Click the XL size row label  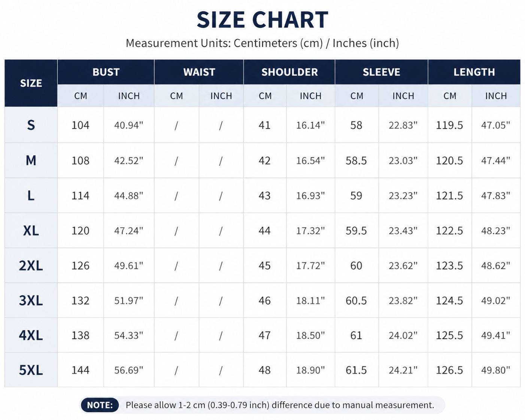tap(31, 231)
